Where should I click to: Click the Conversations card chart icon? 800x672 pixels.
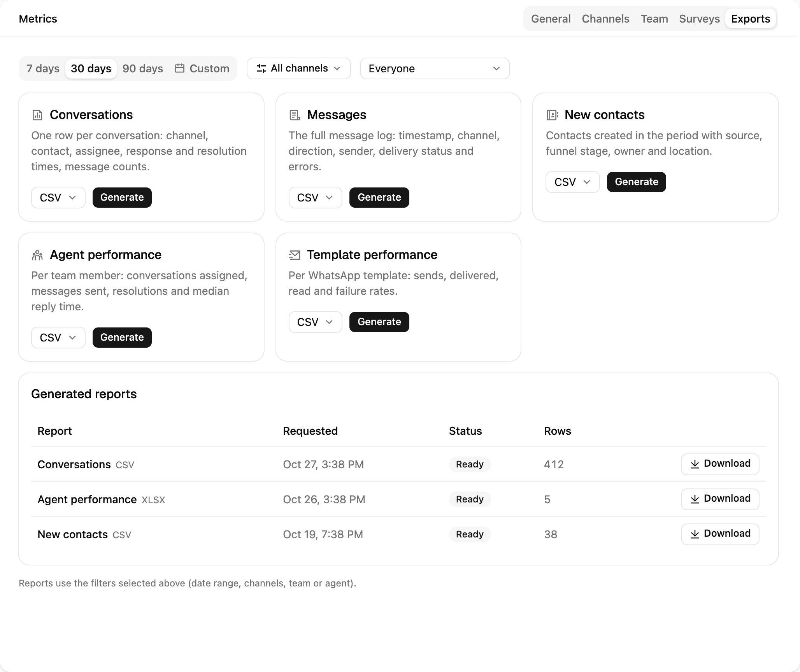click(x=37, y=115)
